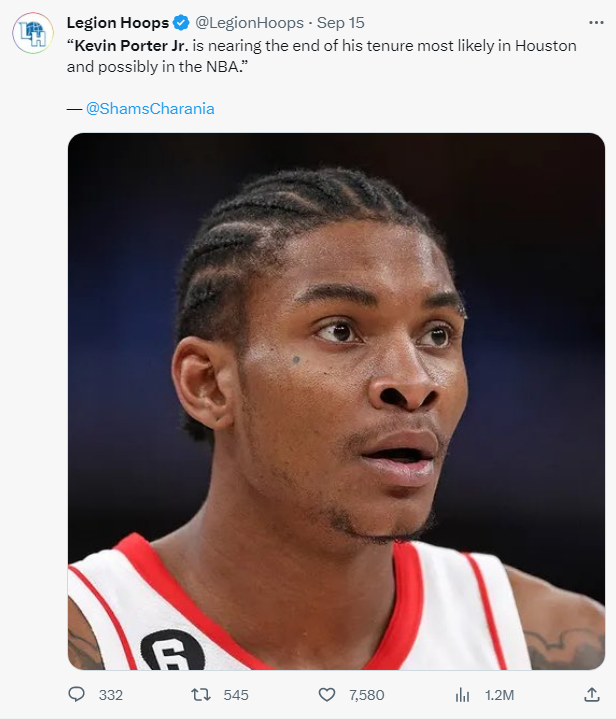Screen dimensions: 616x719
Task: Click the blue verified badge
Action: (x=181, y=22)
